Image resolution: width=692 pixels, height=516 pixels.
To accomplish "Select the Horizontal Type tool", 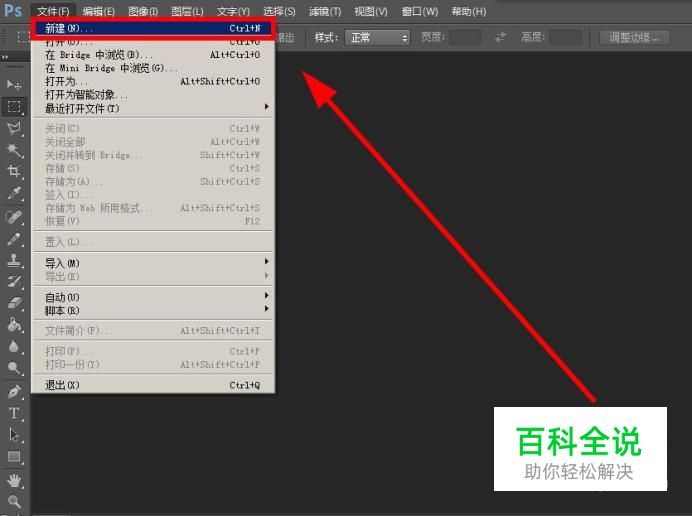I will [14, 413].
